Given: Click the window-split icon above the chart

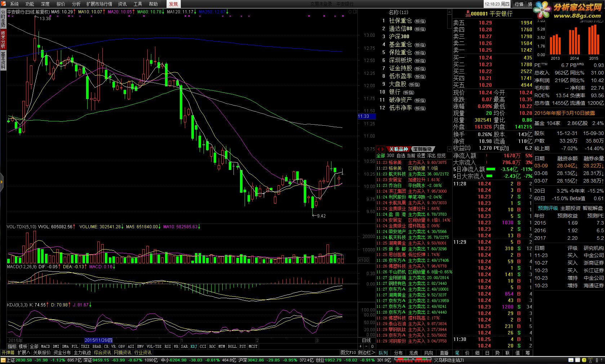Looking at the screenshot, I should (x=355, y=12).
